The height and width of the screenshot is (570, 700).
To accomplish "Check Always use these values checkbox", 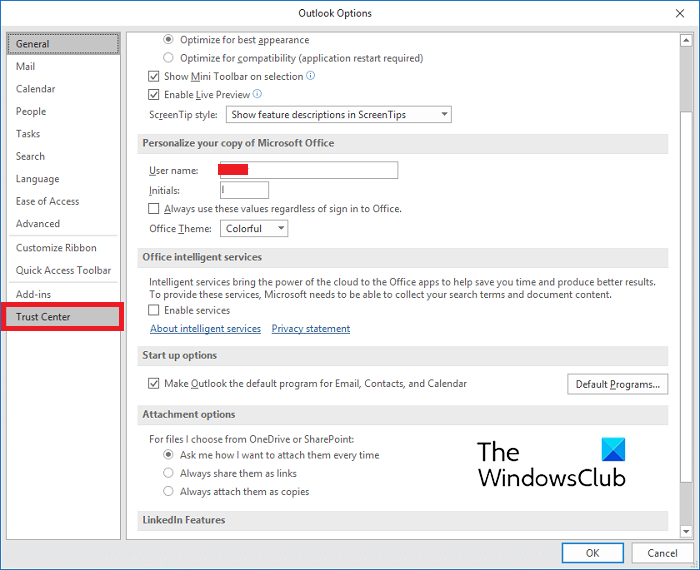I will click(154, 208).
